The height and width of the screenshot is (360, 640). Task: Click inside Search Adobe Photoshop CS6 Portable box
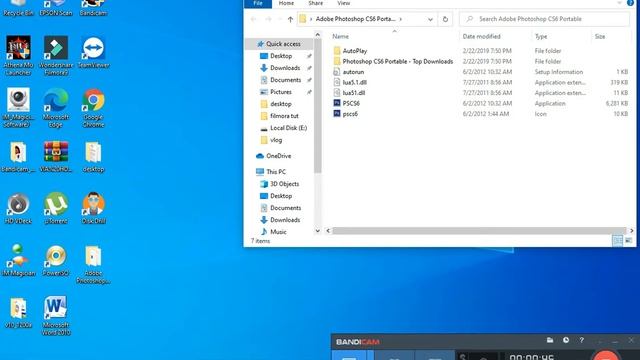[544, 19]
